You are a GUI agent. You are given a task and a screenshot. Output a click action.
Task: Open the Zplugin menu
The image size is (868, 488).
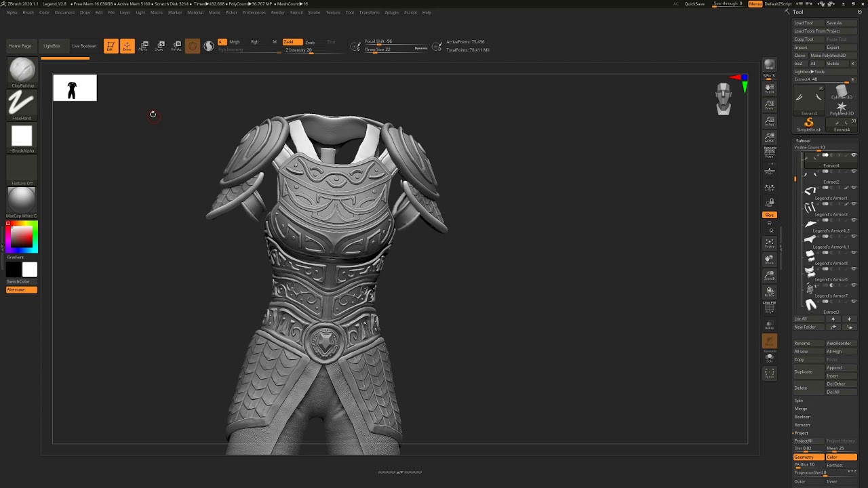coord(391,12)
